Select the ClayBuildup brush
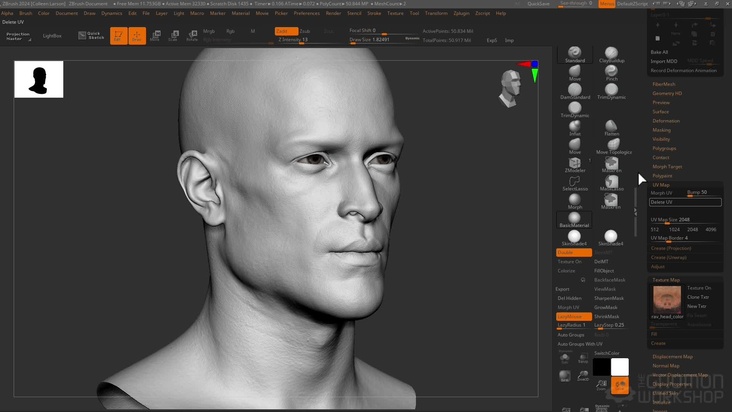732x412 pixels. (611, 55)
